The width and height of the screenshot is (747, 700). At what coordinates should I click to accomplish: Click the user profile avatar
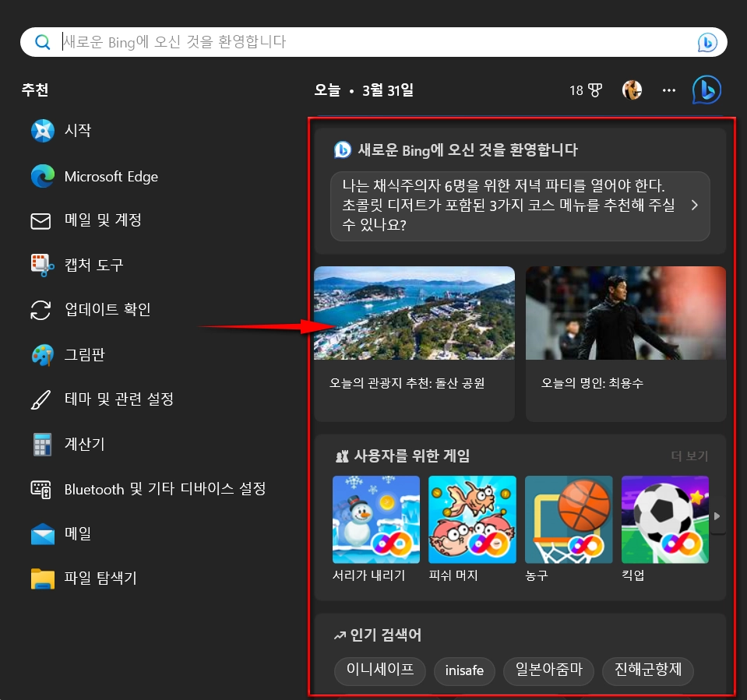coord(632,90)
